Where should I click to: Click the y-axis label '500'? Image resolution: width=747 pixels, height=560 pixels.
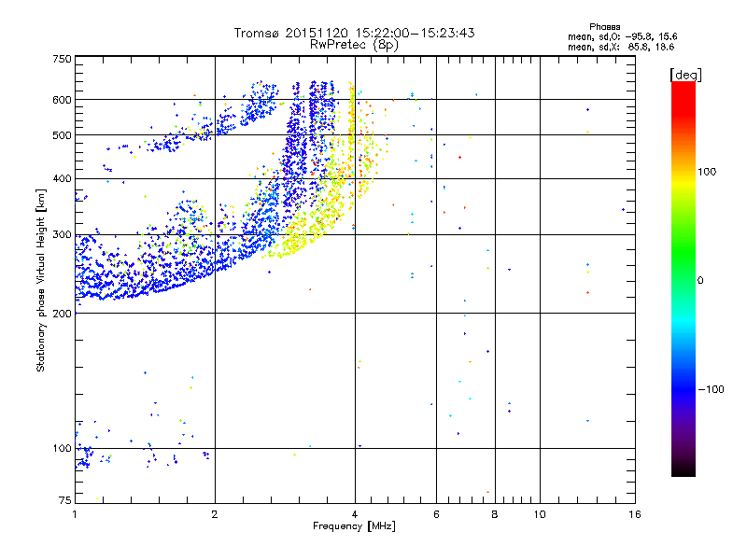(x=62, y=135)
